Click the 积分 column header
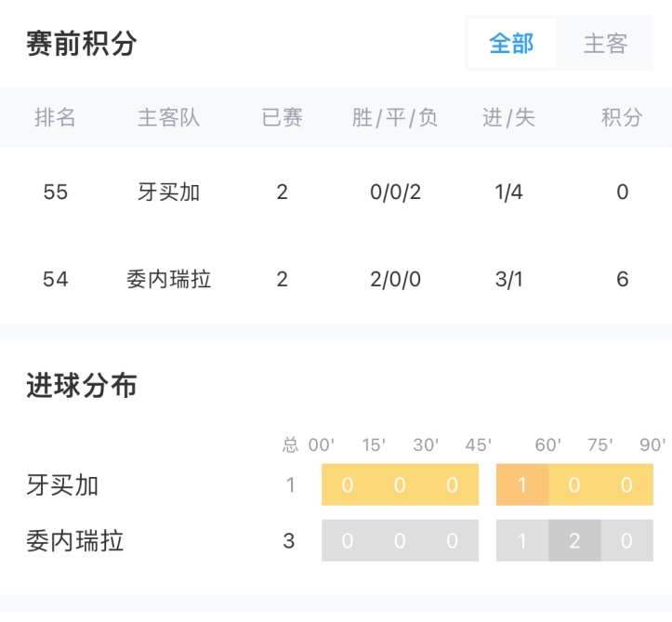 point(622,118)
